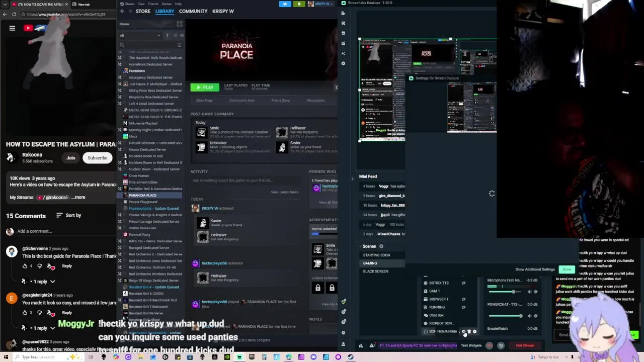Like the Schervonne comment
The image size is (644, 362).
click(25, 266)
